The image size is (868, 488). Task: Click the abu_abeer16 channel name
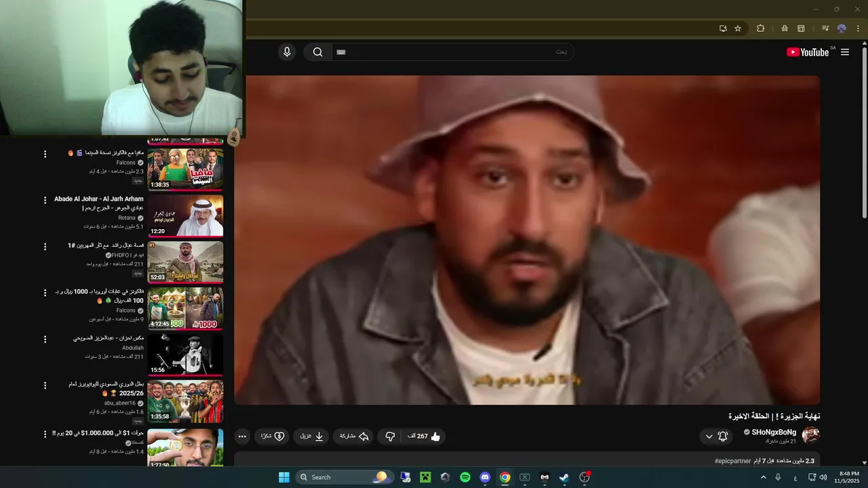point(120,403)
